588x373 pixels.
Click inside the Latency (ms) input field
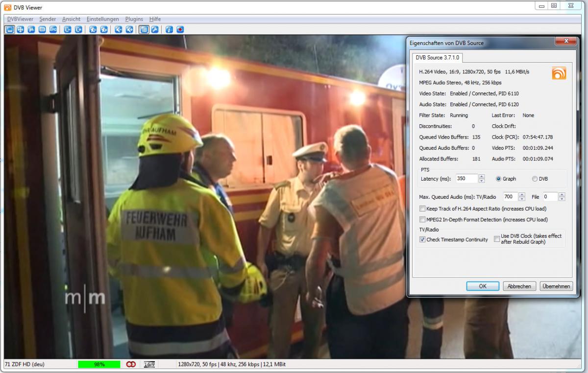click(x=466, y=179)
